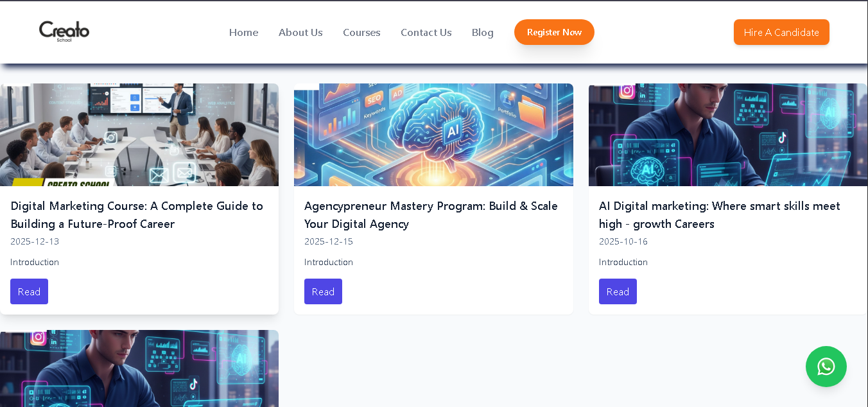Select the top-right man-at-laptop thumbnail
The width and height of the screenshot is (868, 407).
728,135
